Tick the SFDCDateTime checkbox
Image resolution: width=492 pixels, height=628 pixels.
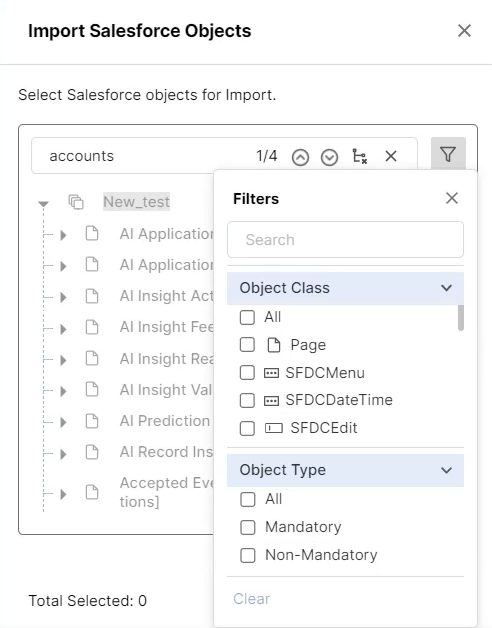click(x=247, y=400)
